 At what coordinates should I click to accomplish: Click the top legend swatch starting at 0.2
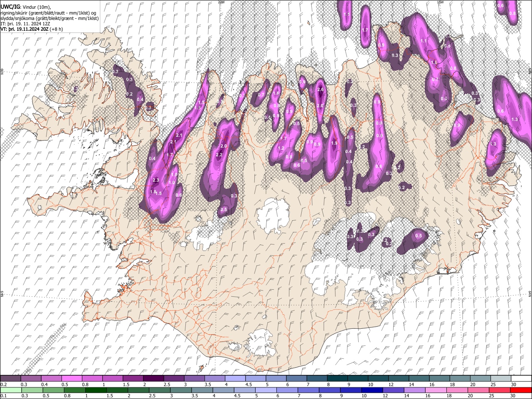click(x=10, y=379)
